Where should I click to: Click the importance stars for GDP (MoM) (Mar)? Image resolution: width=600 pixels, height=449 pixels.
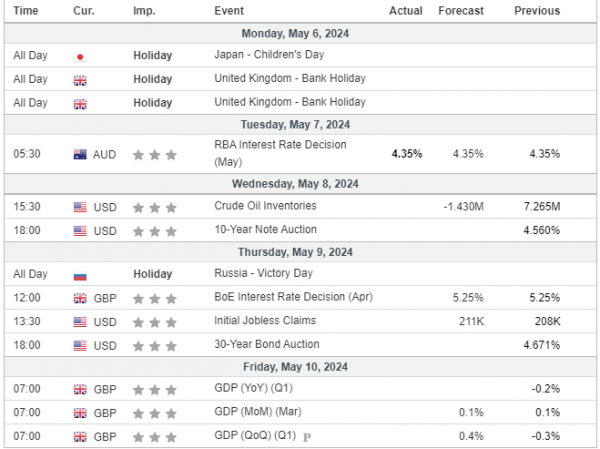[x=155, y=413]
